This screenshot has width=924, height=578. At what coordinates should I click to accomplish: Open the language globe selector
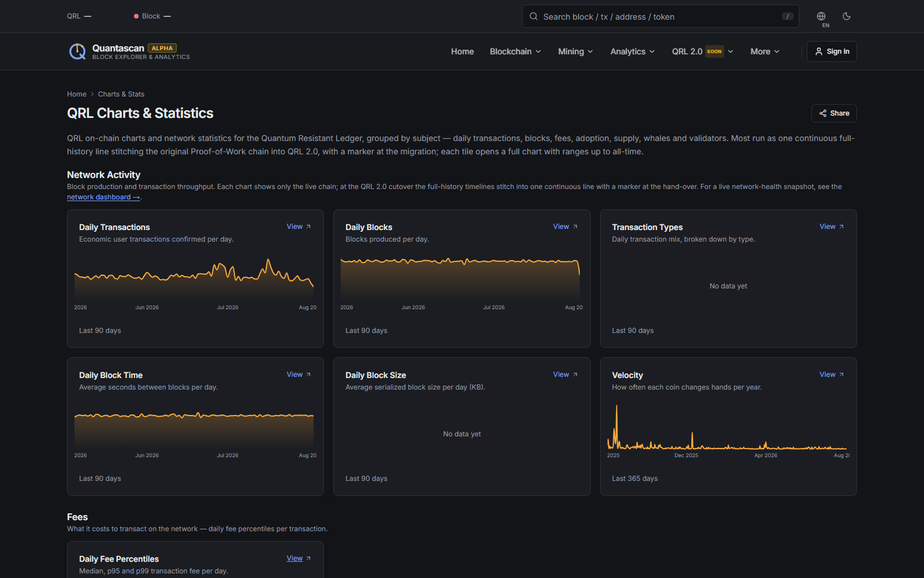click(821, 16)
